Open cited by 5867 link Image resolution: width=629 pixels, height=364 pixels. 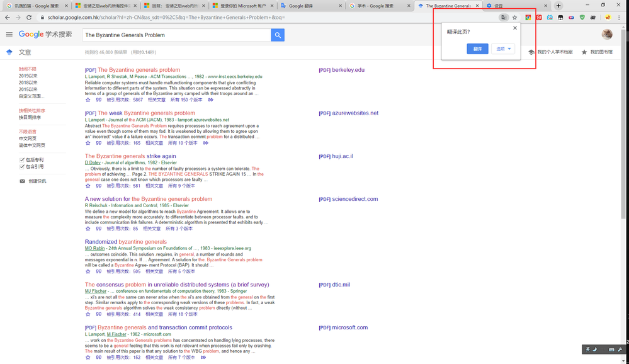(125, 100)
